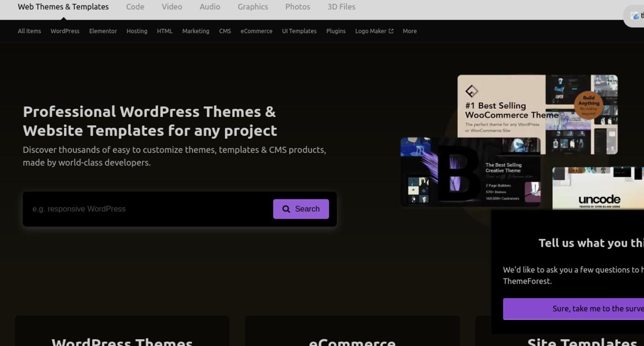
Task: Switch to the Code category
Action: pyautogui.click(x=135, y=7)
